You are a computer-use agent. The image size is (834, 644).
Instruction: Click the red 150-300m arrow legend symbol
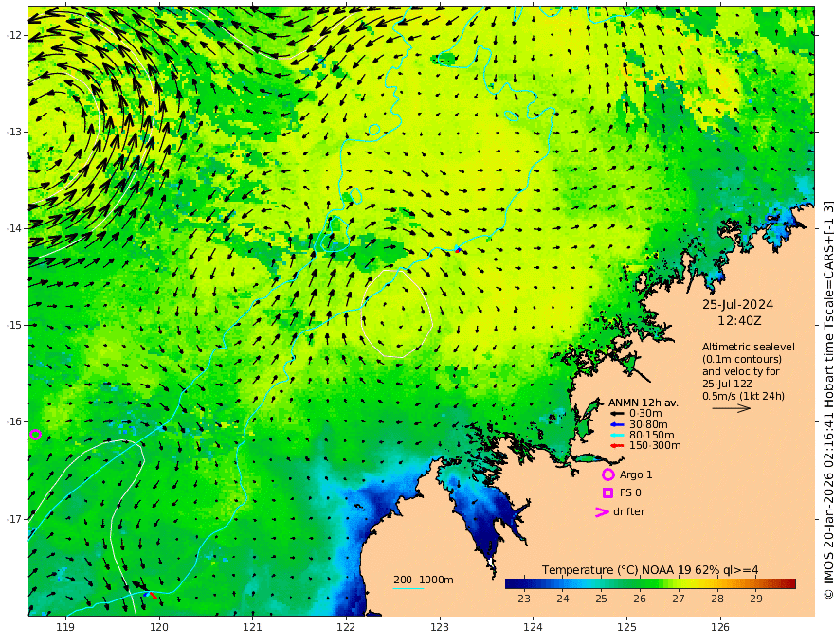pyautogui.click(x=617, y=445)
